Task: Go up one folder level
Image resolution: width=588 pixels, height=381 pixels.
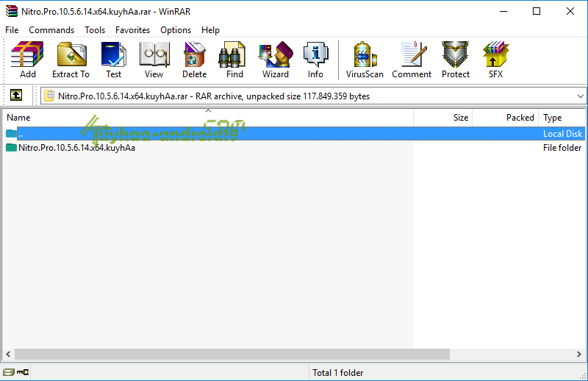Action: [16, 96]
